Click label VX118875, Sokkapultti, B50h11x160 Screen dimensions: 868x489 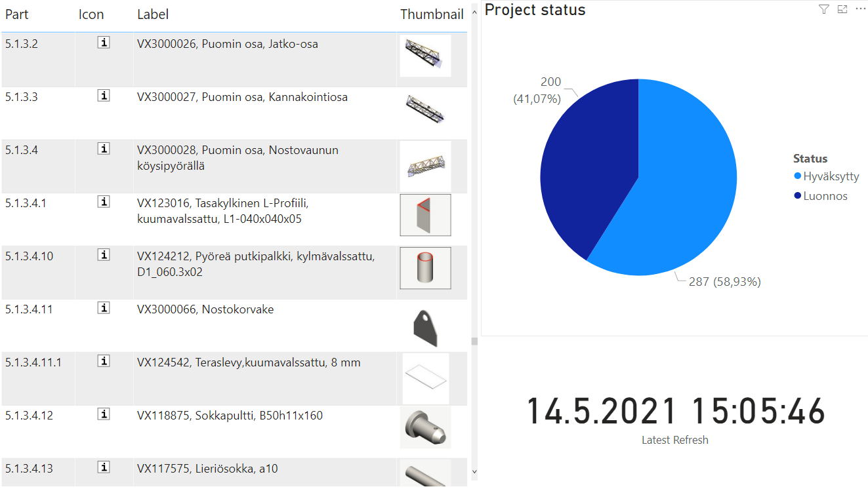tap(230, 416)
